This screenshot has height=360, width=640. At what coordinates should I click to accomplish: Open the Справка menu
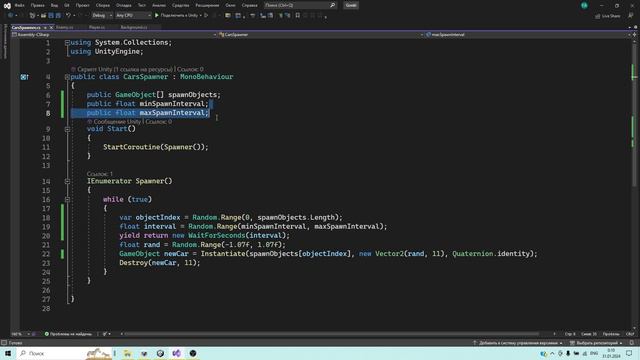point(249,5)
